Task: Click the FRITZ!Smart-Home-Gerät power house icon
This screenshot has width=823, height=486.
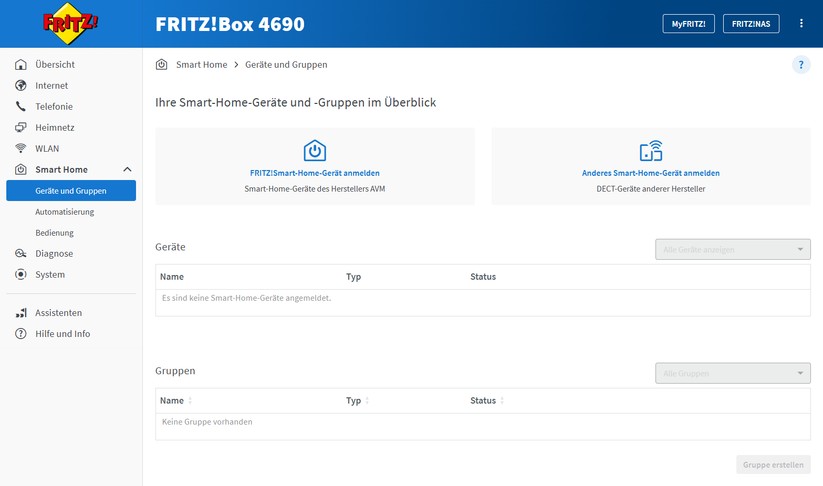Action: pos(315,151)
